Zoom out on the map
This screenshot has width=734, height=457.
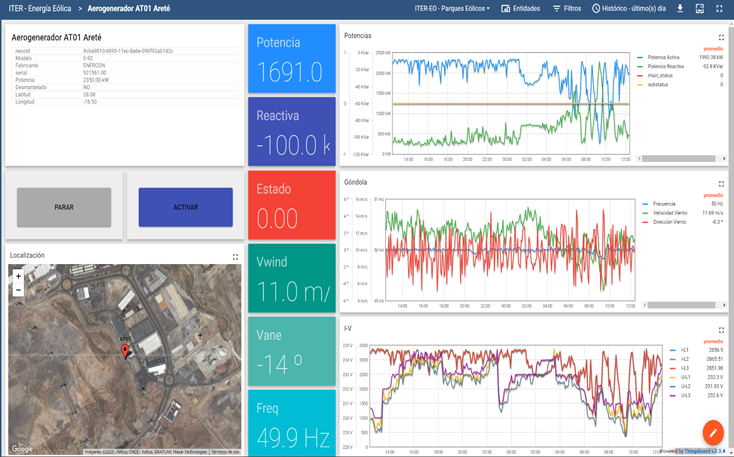click(18, 290)
